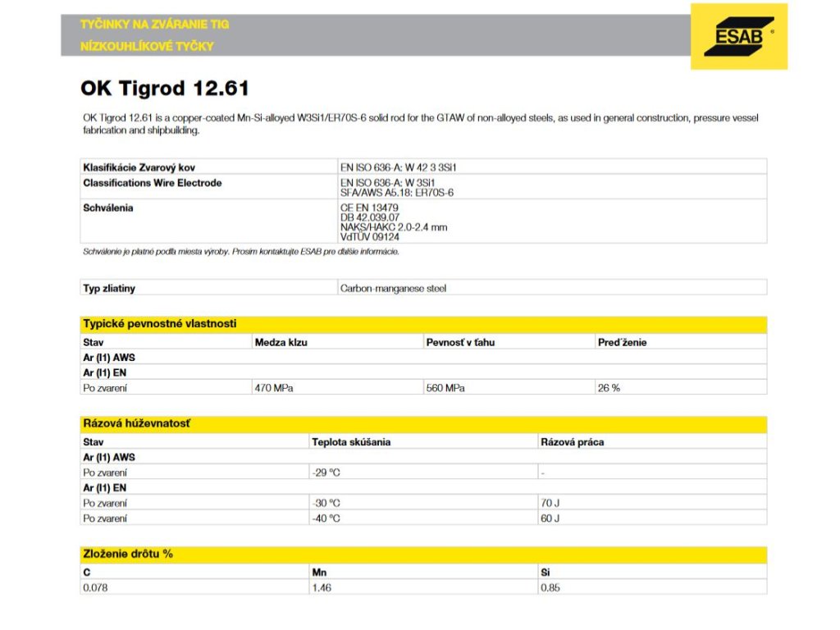Click value 'EN ISO 636-A: W 3Si1'
This screenshot has height=630, width=840.
tap(387, 183)
